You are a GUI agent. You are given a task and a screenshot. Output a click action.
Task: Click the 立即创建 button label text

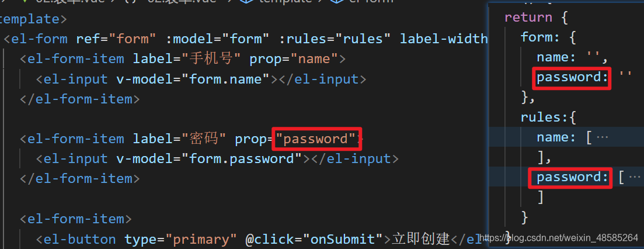pos(421,238)
